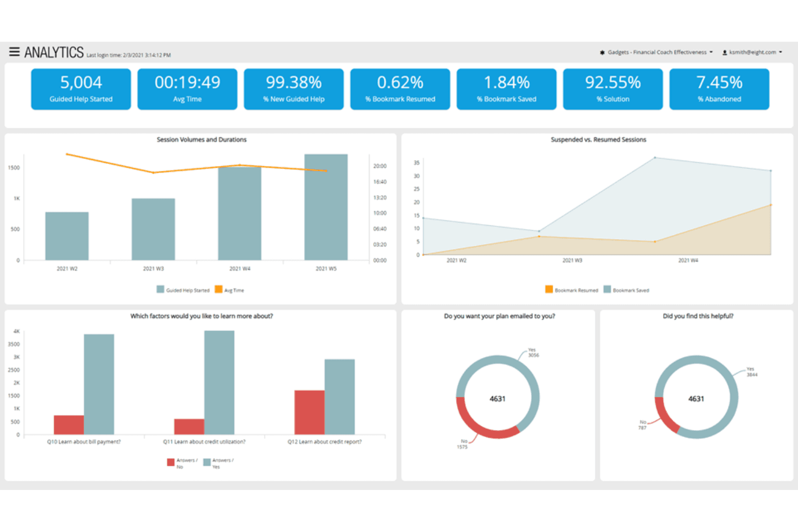Viewport: 798px width, 532px height.
Task: Expand the Gadgets - Financial Coach Effectiveness dropdown arrow
Action: pyautogui.click(x=711, y=52)
